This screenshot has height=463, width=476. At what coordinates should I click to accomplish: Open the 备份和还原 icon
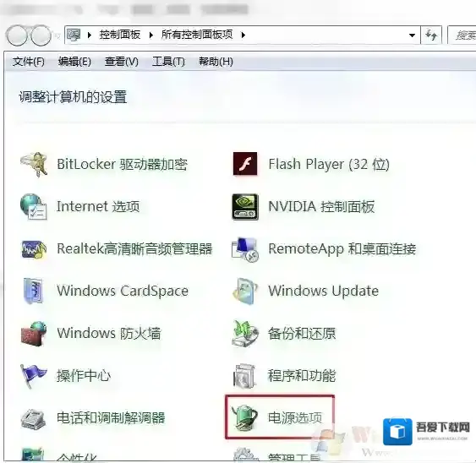pos(245,334)
